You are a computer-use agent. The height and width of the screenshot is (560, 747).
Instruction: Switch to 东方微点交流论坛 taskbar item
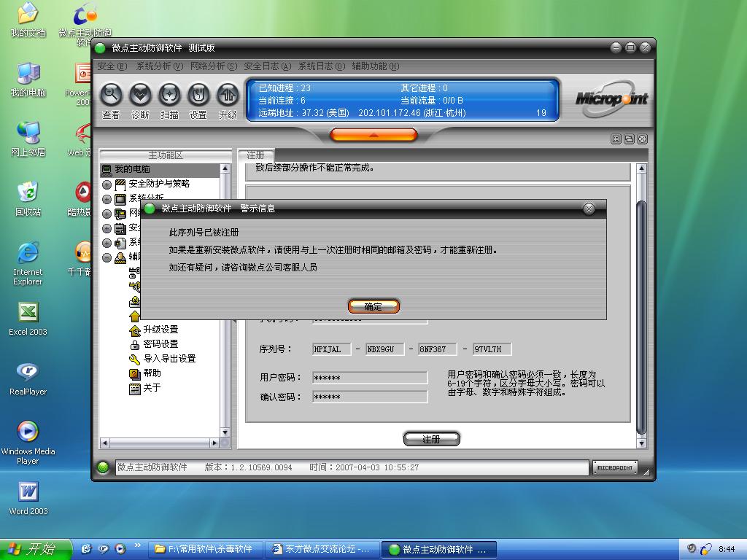tap(322, 549)
